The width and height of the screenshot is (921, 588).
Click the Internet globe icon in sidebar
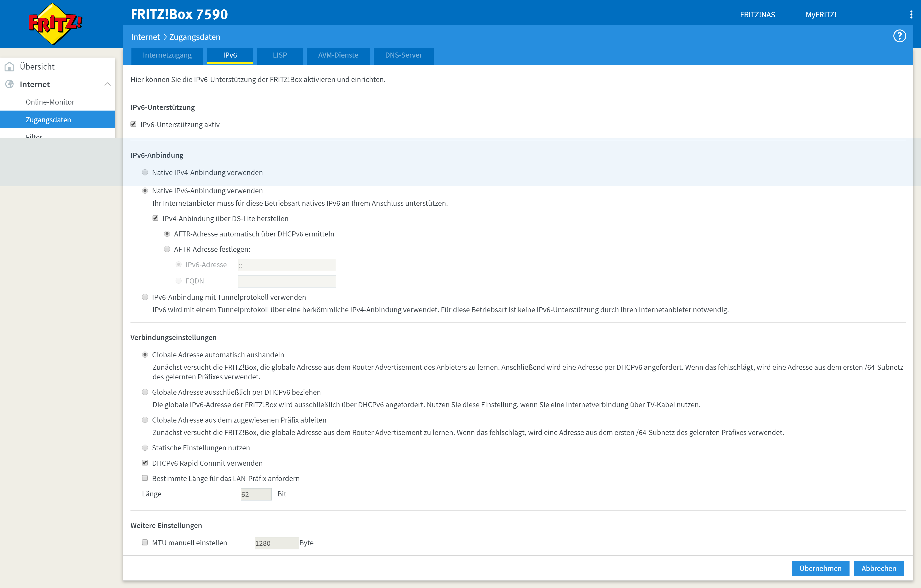[10, 84]
